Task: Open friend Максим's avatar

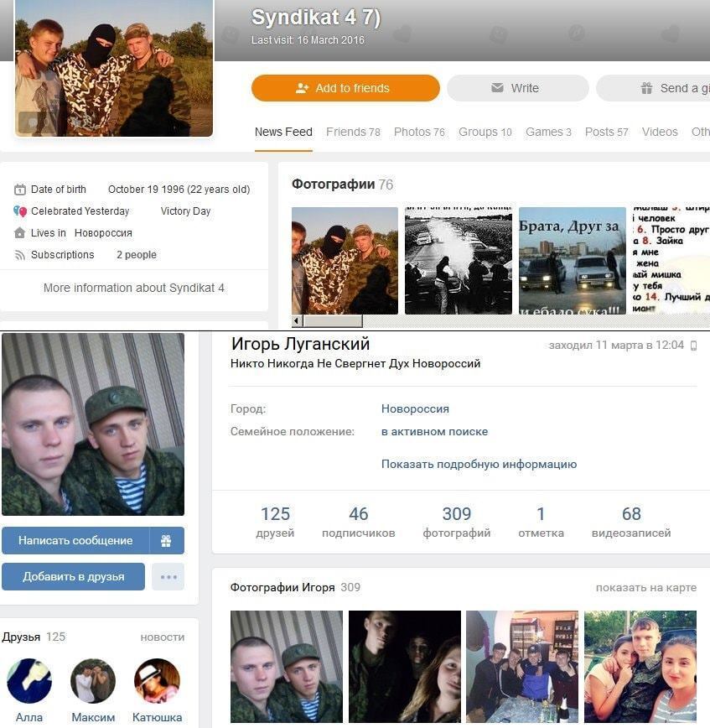Action: coord(93,681)
